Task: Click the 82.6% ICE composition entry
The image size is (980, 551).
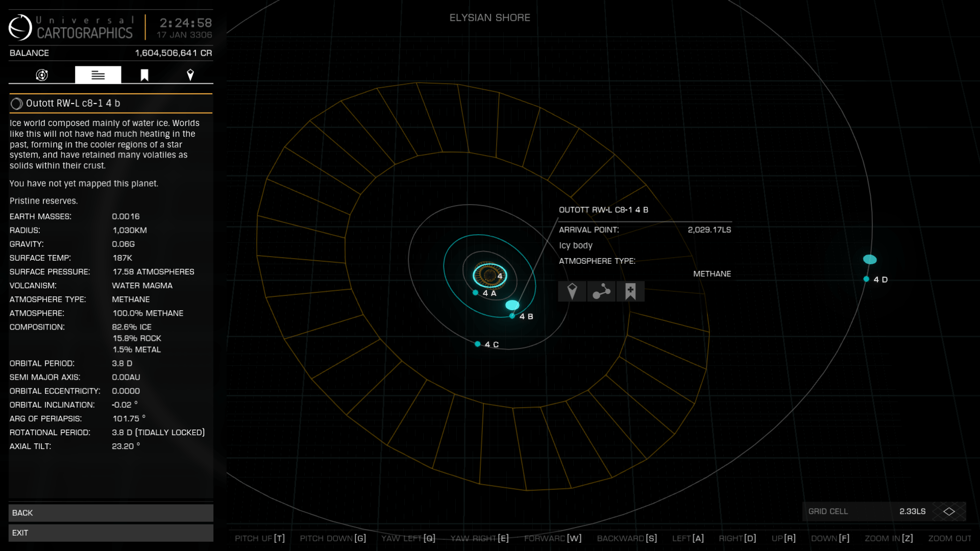Action: point(132,327)
